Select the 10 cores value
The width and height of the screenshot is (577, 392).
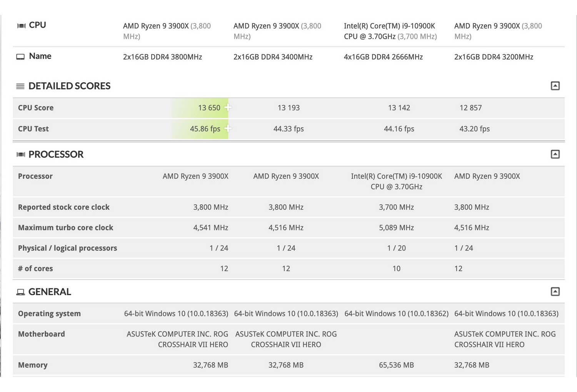point(396,269)
